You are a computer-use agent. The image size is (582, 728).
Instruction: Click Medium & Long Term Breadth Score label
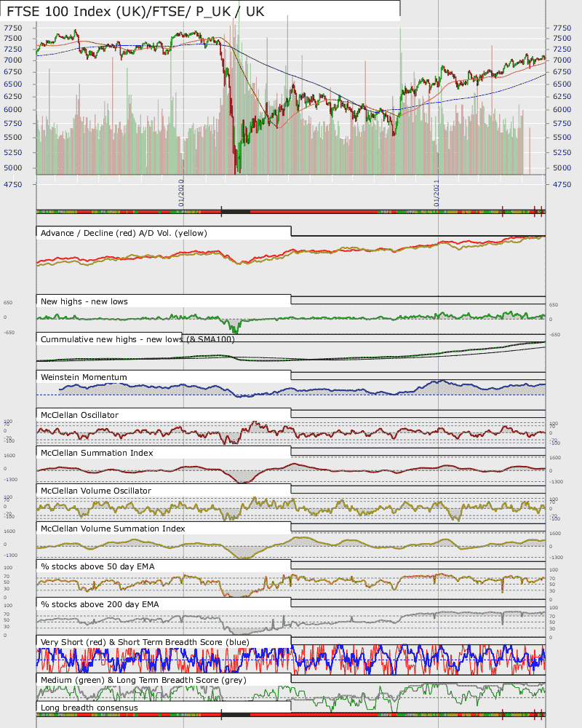click(x=143, y=680)
